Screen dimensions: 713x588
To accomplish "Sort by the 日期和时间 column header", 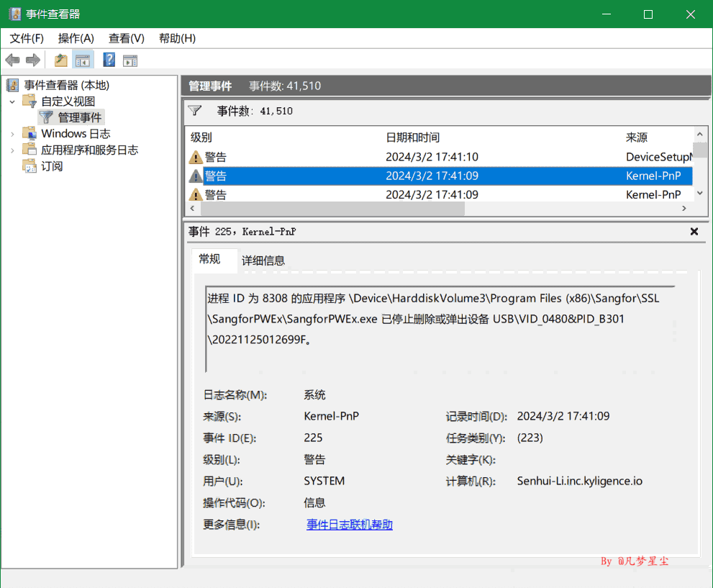I will [412, 137].
